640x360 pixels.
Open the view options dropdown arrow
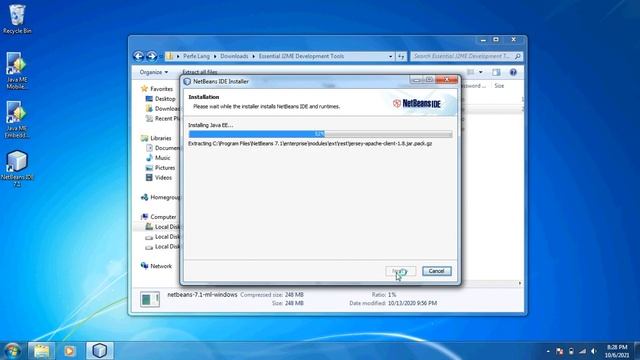point(481,72)
